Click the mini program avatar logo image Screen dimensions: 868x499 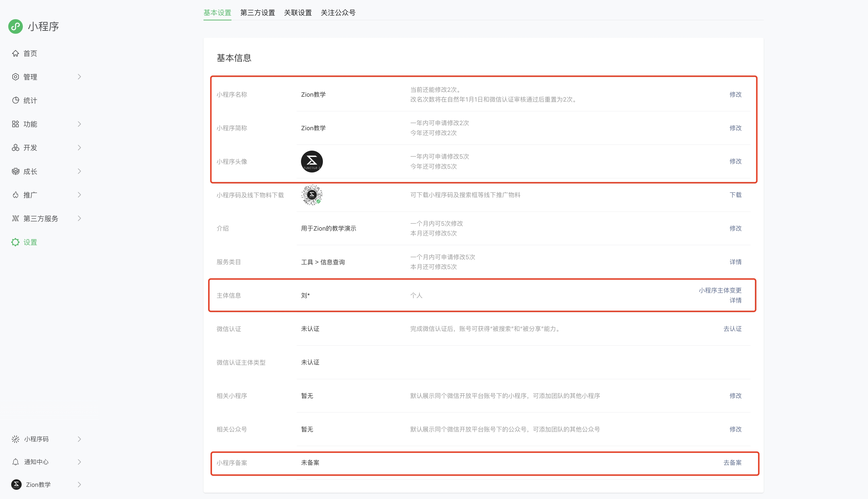312,161
